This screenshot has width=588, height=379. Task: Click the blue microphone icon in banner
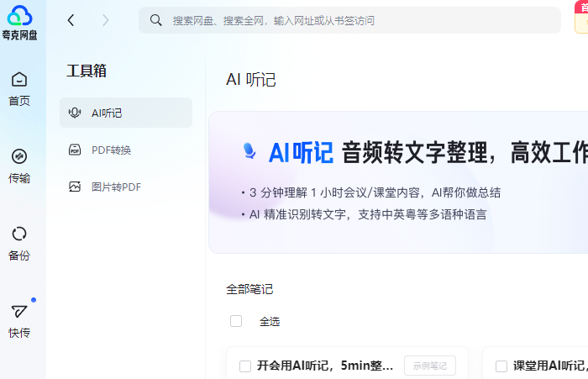(249, 151)
